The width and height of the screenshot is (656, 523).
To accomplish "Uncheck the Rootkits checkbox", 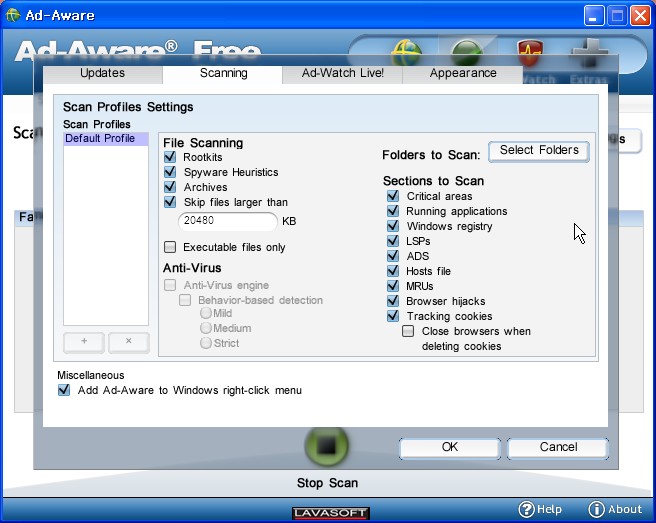I will [170, 157].
